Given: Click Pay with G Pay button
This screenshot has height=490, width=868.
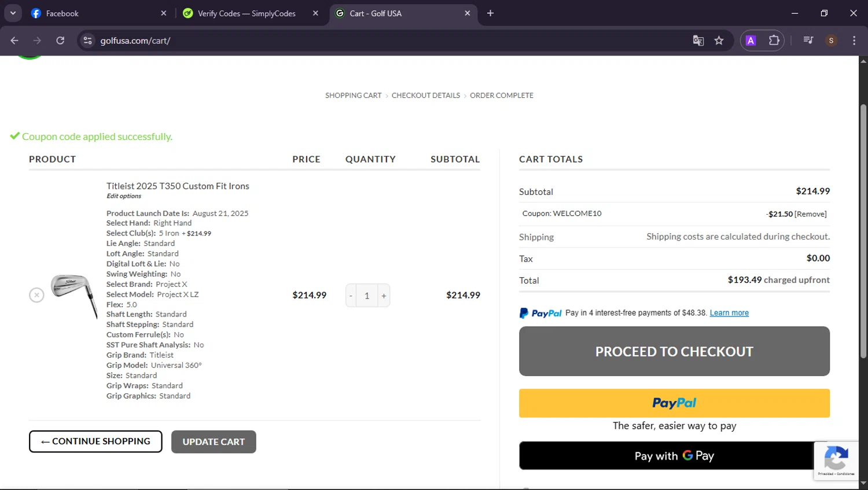Looking at the screenshot, I should (674, 456).
